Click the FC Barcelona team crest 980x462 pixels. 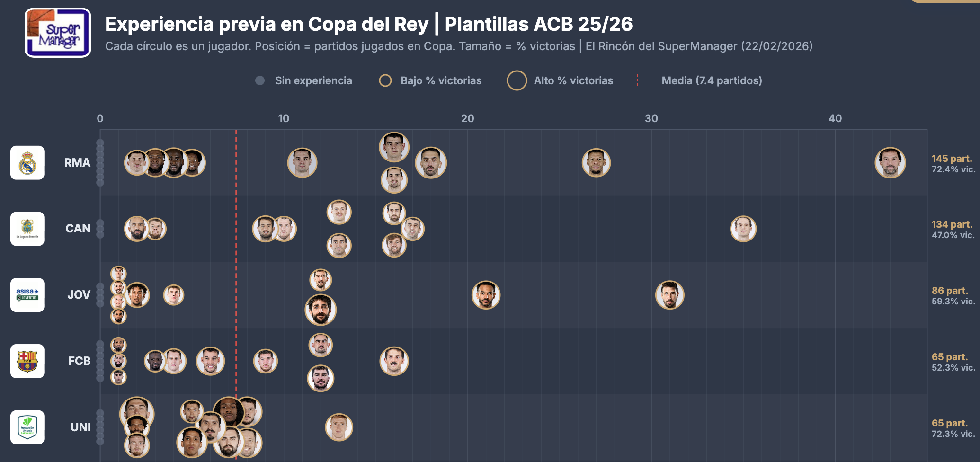tap(27, 361)
